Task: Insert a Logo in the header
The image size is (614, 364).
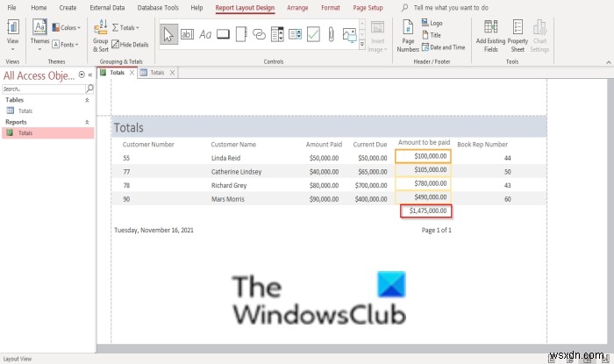Action: [432, 23]
